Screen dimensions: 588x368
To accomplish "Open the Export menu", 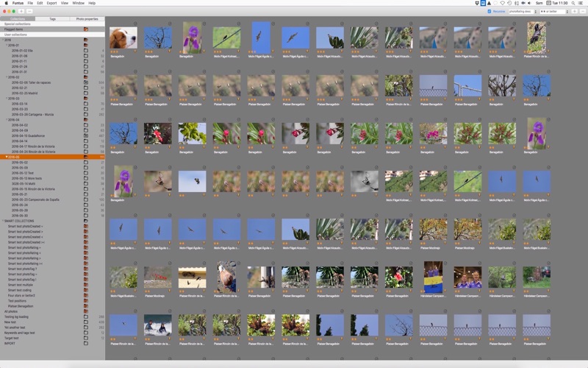I will tap(51, 3).
